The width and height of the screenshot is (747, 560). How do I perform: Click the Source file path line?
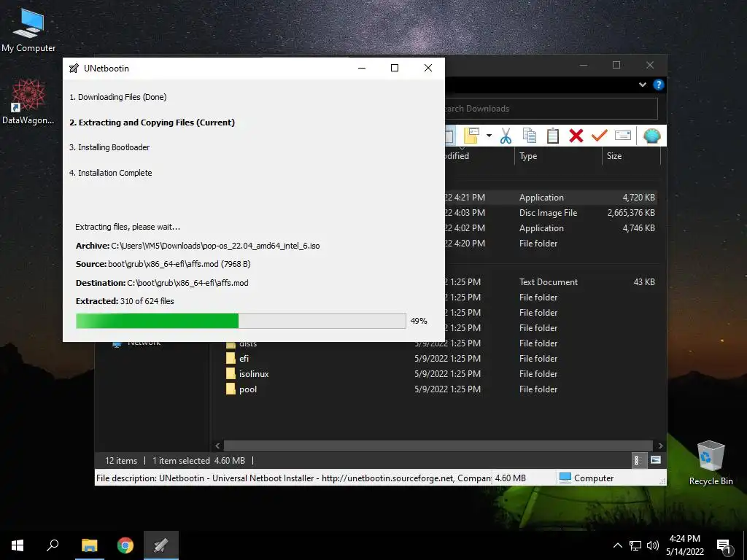pos(163,264)
